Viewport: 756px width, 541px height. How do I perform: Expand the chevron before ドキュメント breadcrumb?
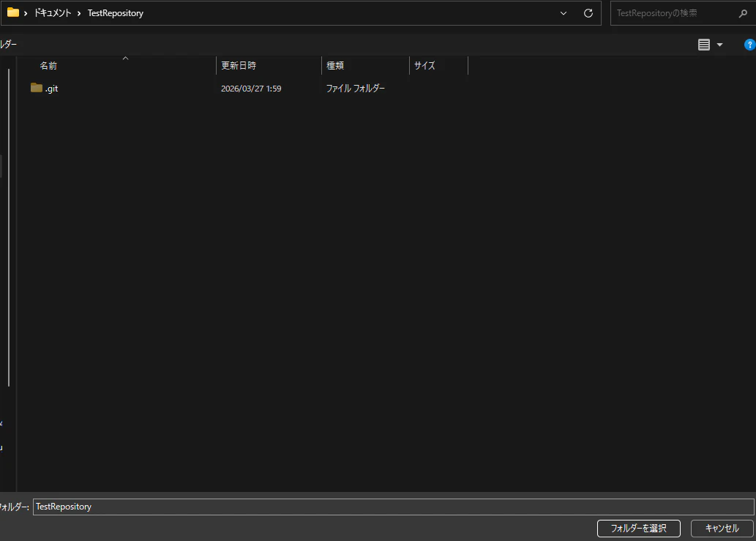[x=26, y=13]
